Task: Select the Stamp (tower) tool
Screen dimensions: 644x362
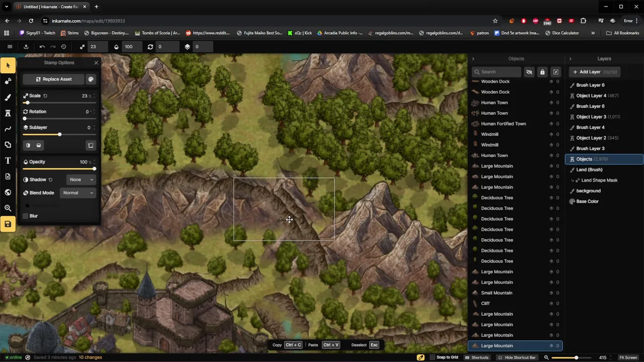Action: [x=8, y=113]
